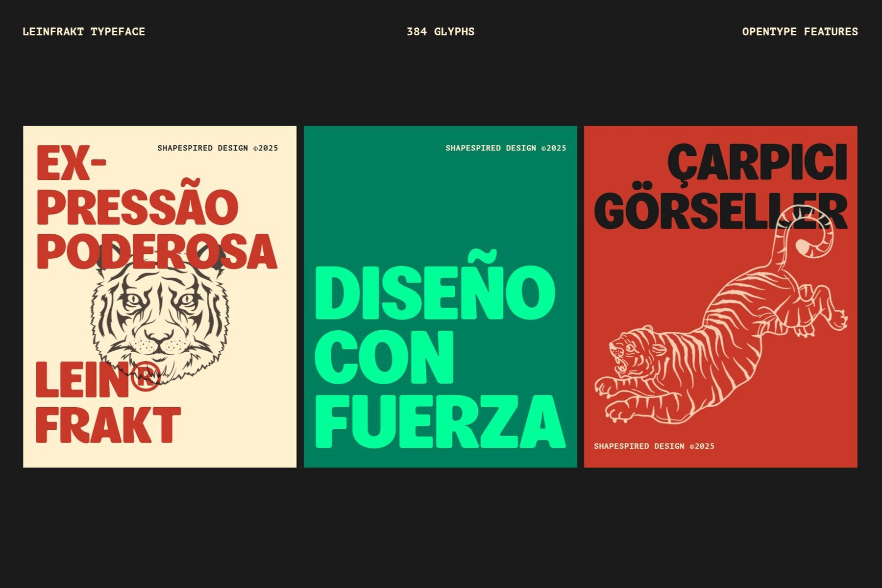Click the OPENTYPE FEATURES header text
Viewport: 882px width, 588px height.
[800, 32]
